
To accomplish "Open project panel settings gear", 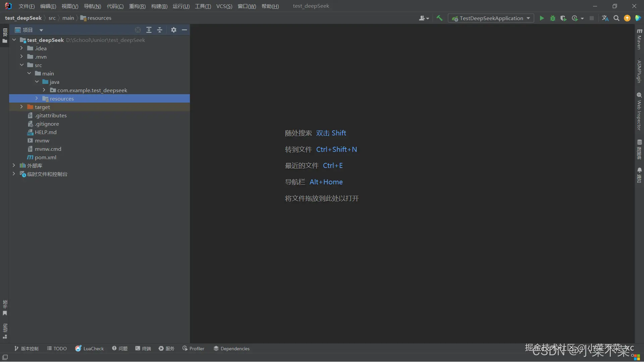I will (x=173, y=30).
